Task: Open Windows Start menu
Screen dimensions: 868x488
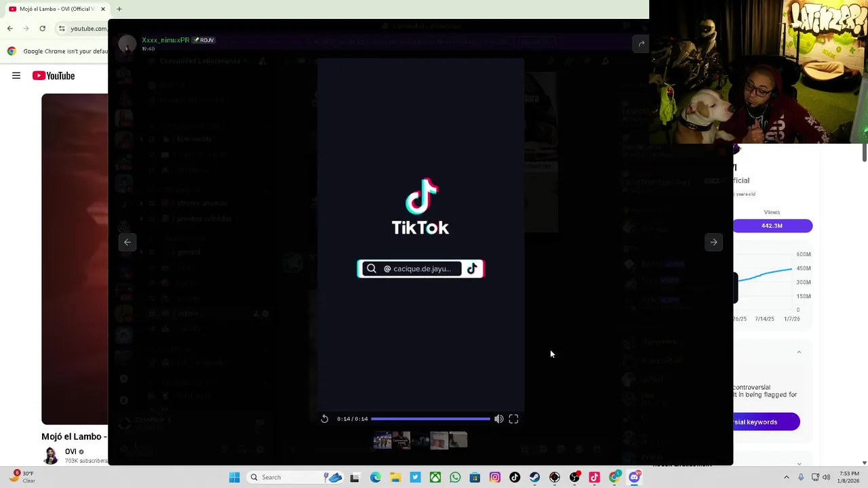Action: [x=234, y=477]
